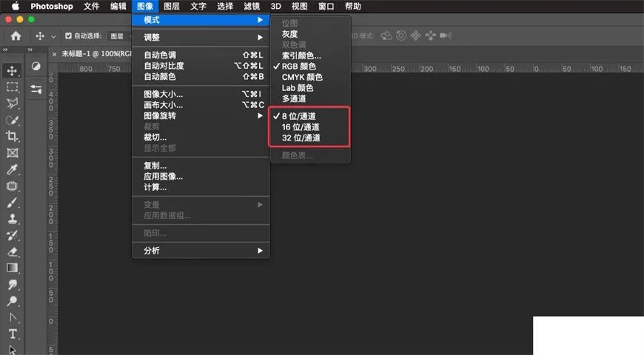Select the Eraser tool
This screenshot has height=355, width=644.
coord(12,251)
